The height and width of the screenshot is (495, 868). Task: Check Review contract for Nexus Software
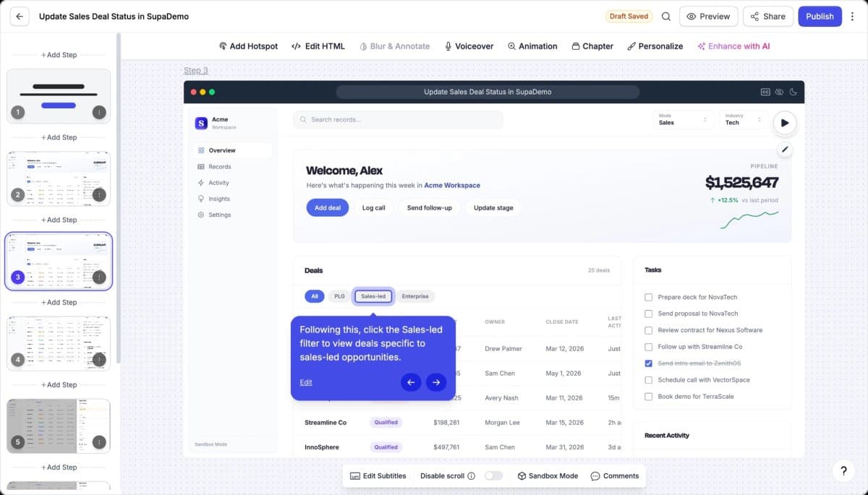pos(648,330)
